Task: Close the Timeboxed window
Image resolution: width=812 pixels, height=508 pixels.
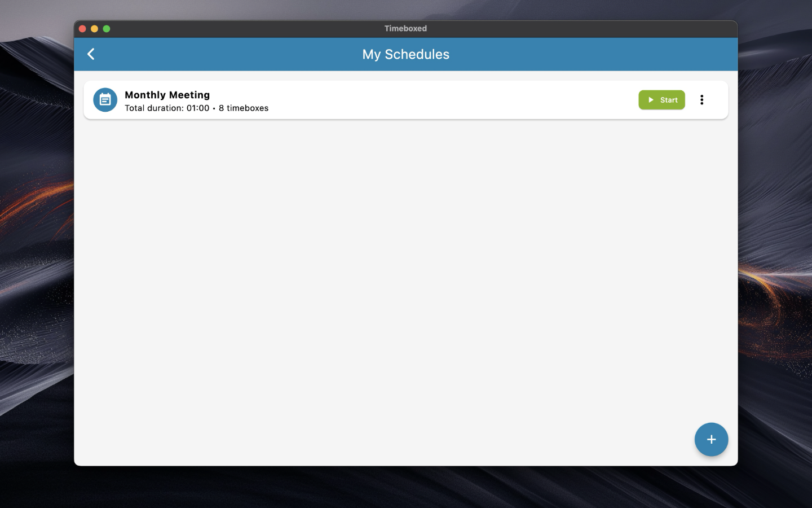Action: [x=82, y=29]
